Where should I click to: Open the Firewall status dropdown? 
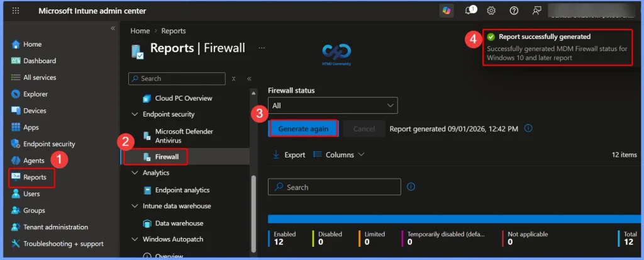(333, 106)
